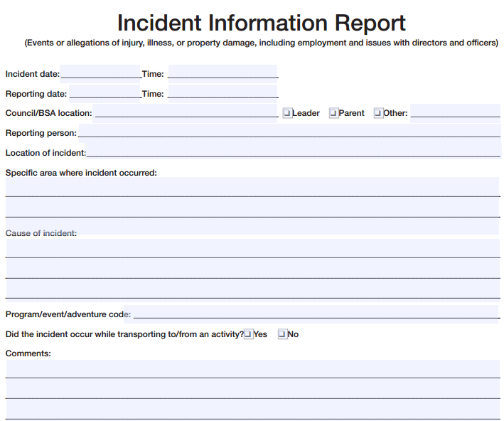The image size is (504, 421).
Task: Click first line under Specific area where incident occurred
Action: tap(252, 188)
